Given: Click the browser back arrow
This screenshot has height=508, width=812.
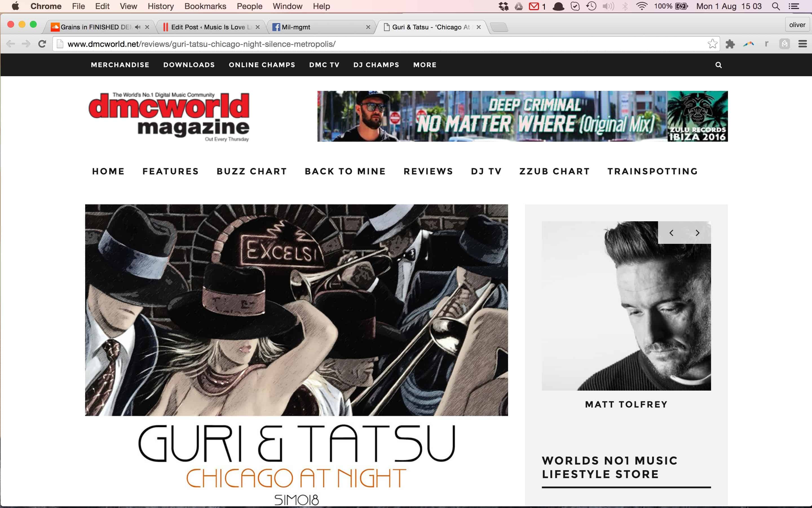Looking at the screenshot, I should click(11, 44).
